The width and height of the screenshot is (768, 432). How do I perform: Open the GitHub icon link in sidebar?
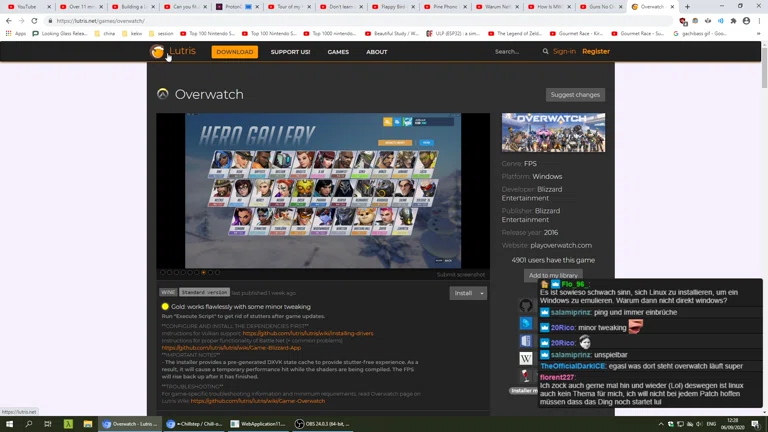coord(526,305)
